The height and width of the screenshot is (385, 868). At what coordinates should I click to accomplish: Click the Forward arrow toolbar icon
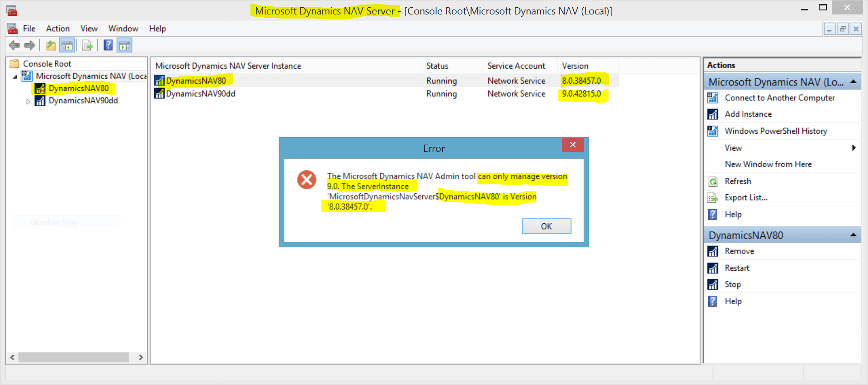tap(30, 46)
